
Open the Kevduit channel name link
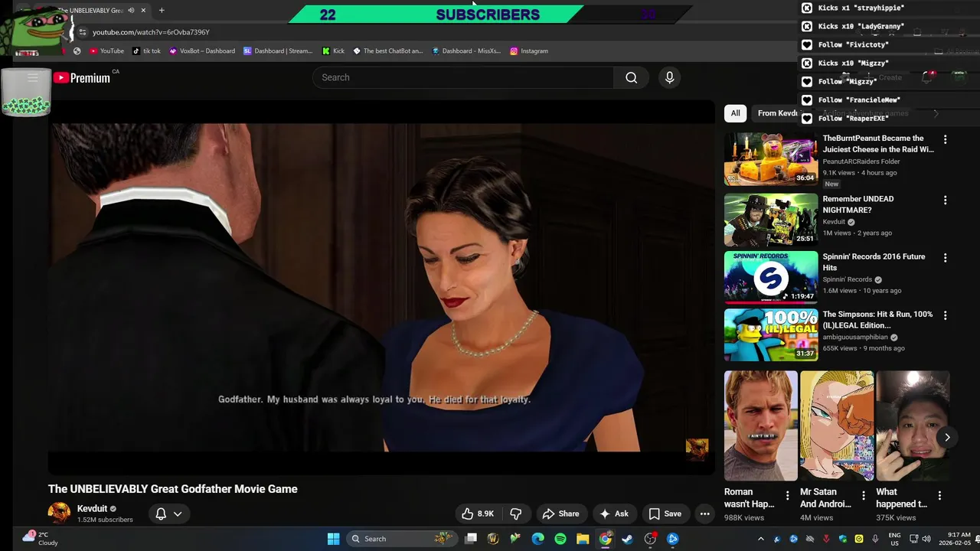(92, 508)
